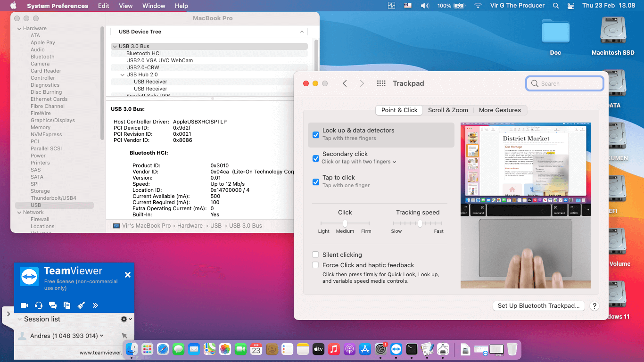644x362 pixels.
Task: Open the Window menu in the menu bar
Action: tap(153, 6)
